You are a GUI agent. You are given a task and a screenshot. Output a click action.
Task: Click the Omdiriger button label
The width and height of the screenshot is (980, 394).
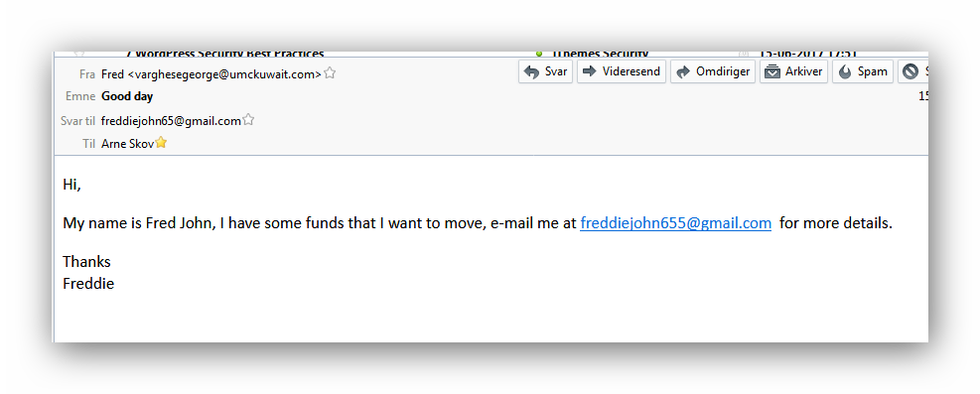[x=723, y=71]
